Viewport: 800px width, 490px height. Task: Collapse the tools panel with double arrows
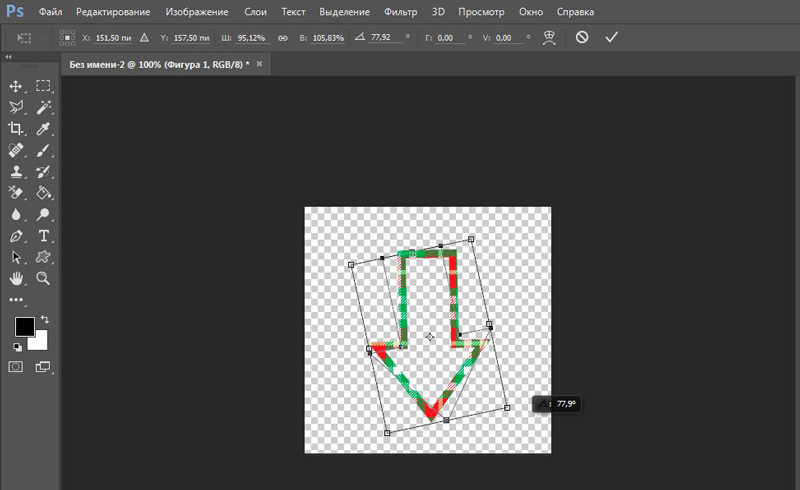(x=8, y=57)
